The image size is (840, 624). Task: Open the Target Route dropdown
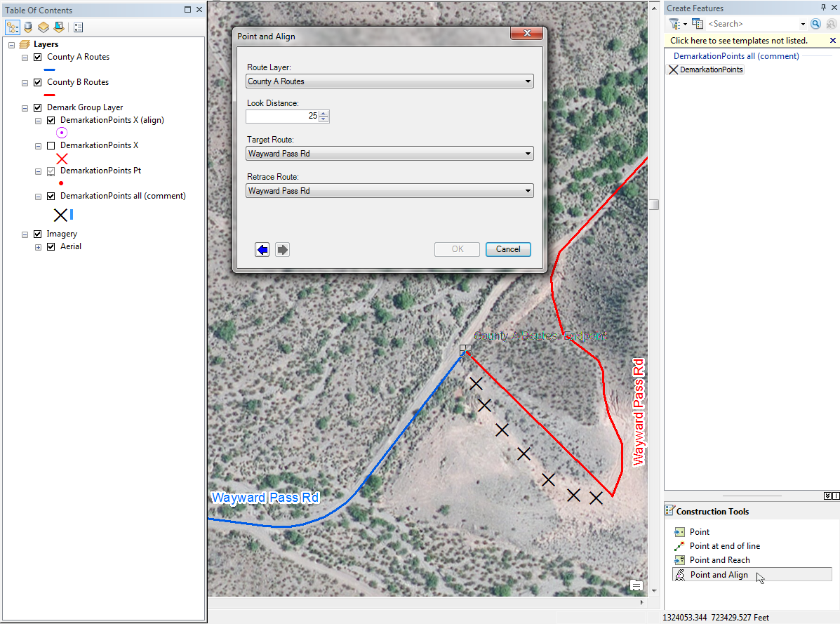[x=389, y=154]
